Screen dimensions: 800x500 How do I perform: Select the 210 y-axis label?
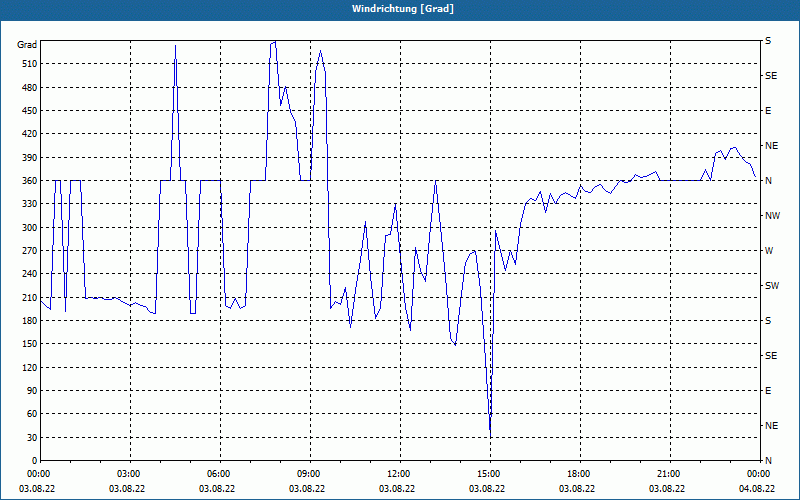click(x=29, y=297)
